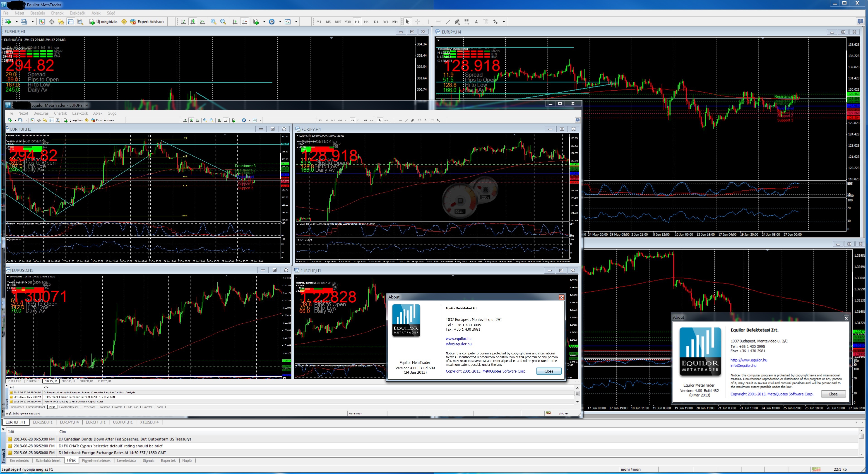Expand the Indicators dropdown arrow in main toolbar
This screenshot has height=474, width=868.
264,22
